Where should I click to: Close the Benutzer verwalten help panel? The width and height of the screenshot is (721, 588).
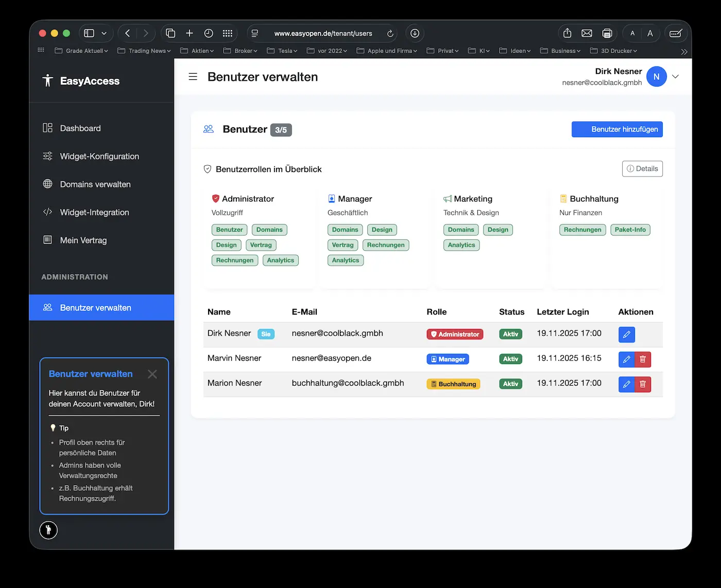point(152,374)
